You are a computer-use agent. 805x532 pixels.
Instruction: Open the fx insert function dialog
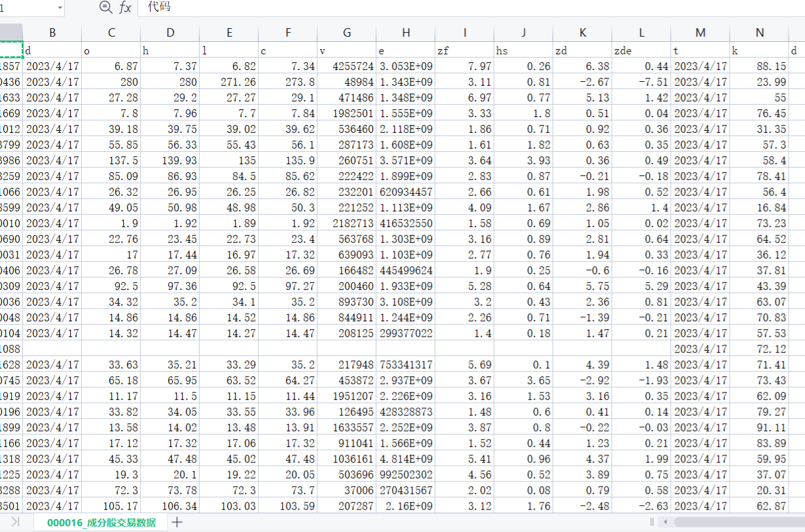tap(125, 7)
